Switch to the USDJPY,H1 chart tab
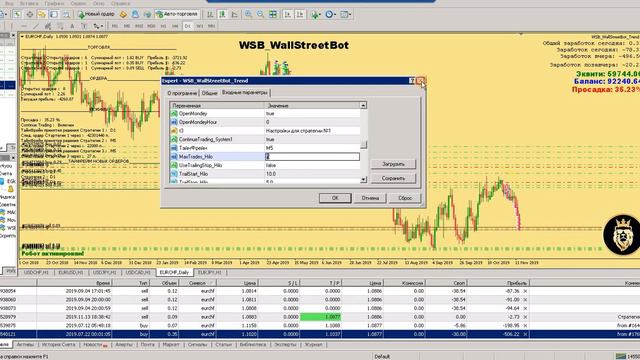This screenshot has height=360, width=640. (104, 272)
